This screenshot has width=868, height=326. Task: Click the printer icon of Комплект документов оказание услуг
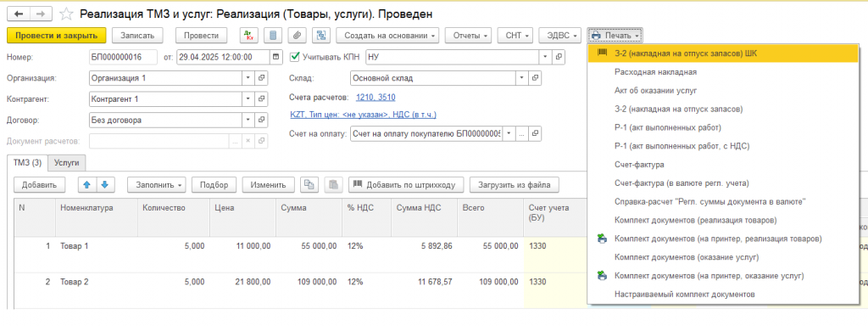(603, 276)
